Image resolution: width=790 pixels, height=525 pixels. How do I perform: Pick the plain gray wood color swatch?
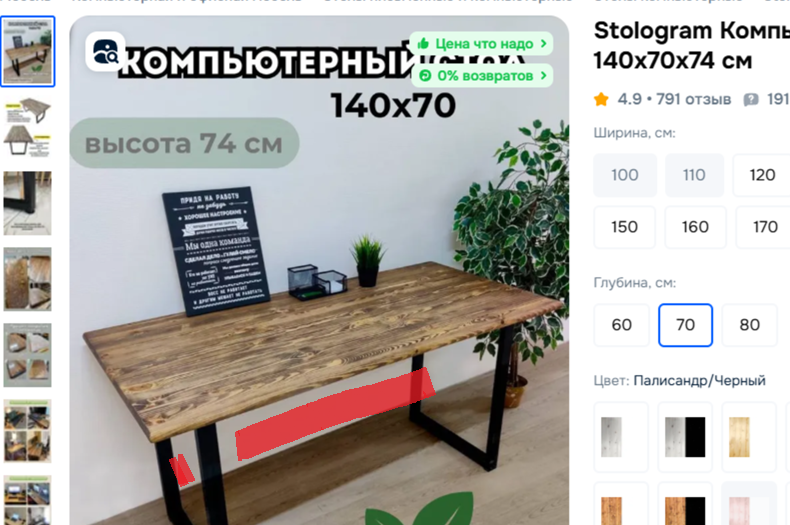(x=621, y=437)
